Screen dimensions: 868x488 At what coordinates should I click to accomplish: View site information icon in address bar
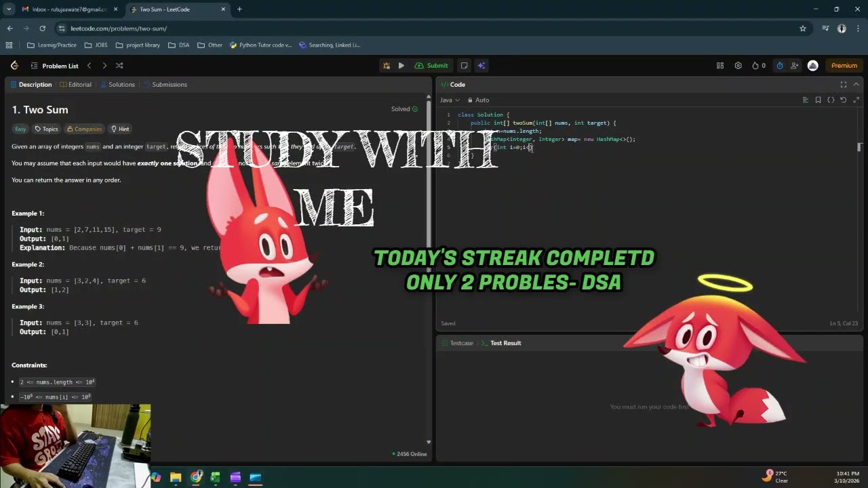(x=62, y=28)
